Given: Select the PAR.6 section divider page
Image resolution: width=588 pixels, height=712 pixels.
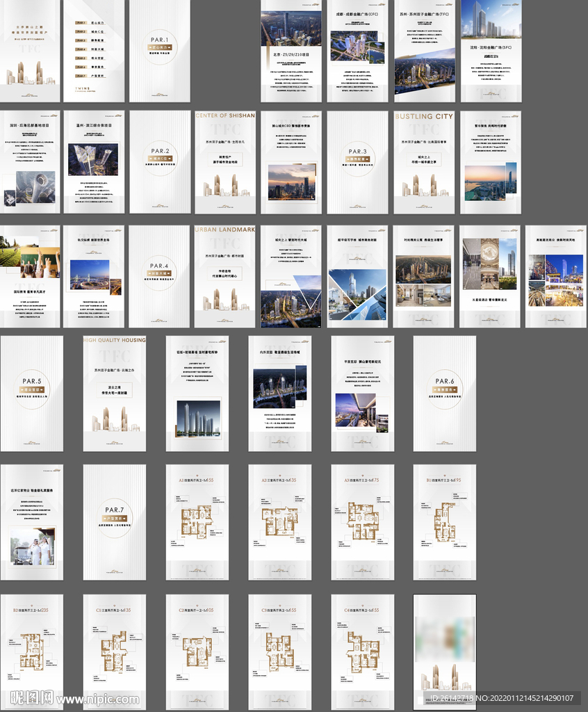Looking at the screenshot, I should point(445,394).
